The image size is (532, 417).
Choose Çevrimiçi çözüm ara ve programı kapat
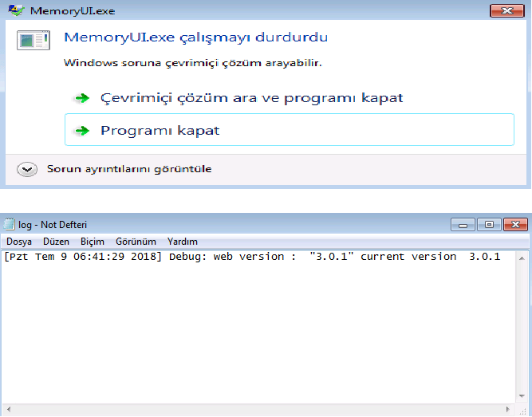tap(251, 98)
